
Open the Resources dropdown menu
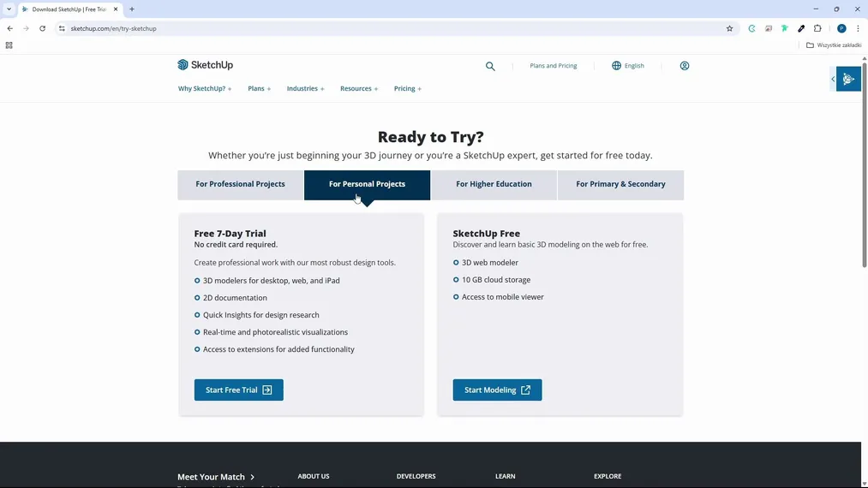point(359,89)
